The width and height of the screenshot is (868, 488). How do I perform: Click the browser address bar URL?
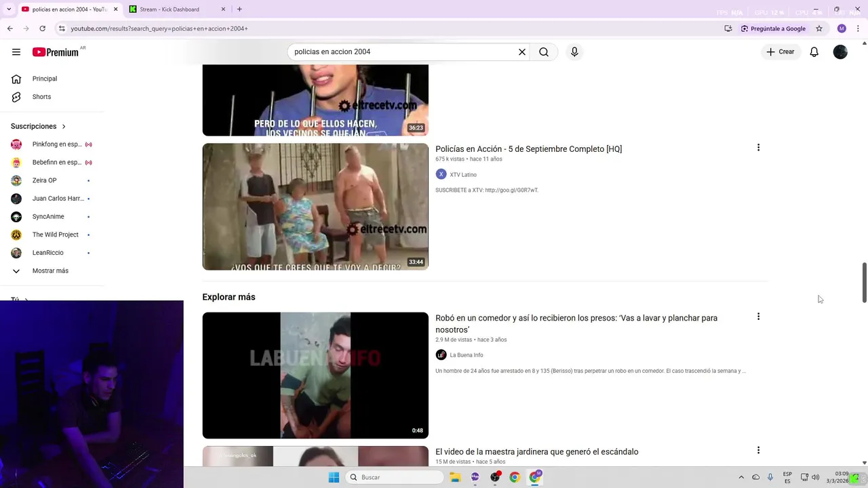159,28
